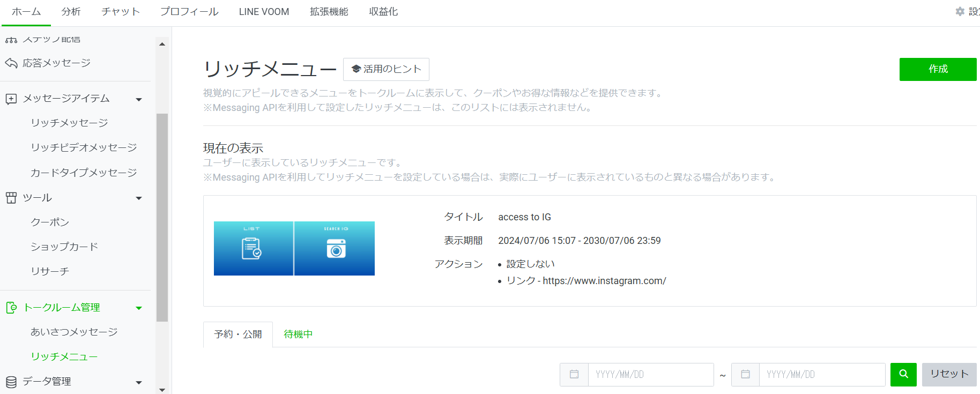Click start date calendar icon
Screen dimensions: 980x394
574,374
